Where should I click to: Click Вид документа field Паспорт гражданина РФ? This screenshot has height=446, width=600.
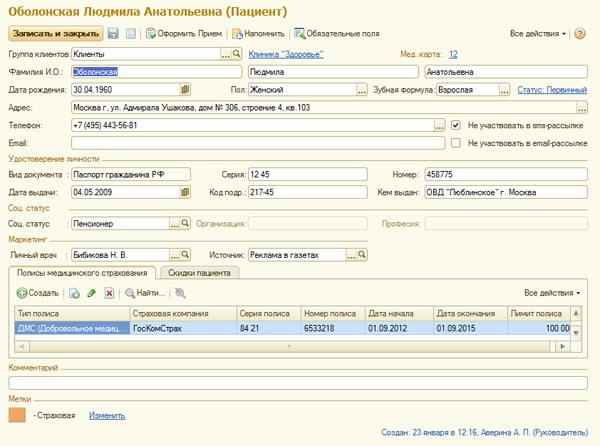point(131,174)
